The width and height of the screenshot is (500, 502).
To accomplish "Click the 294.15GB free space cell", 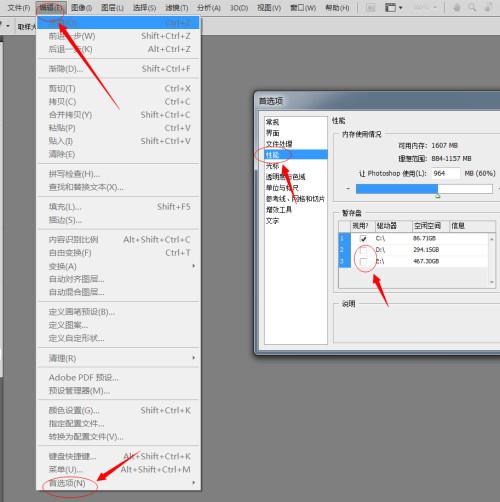I will tap(426, 250).
